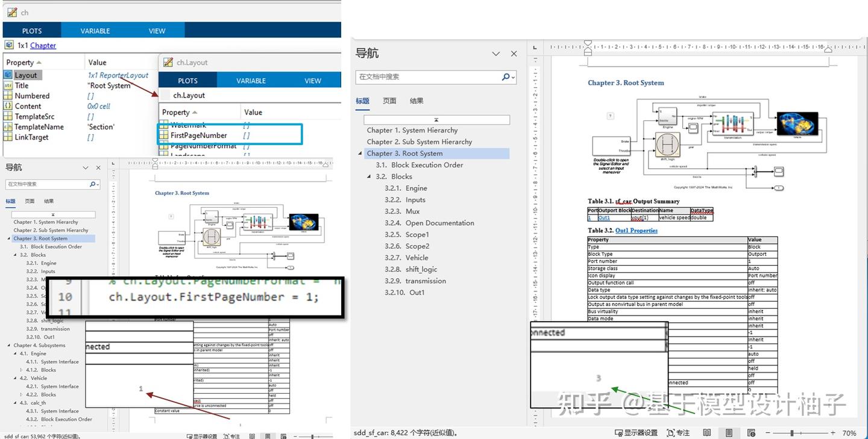
Task: Select the Print Layout view icon
Action: point(728,432)
